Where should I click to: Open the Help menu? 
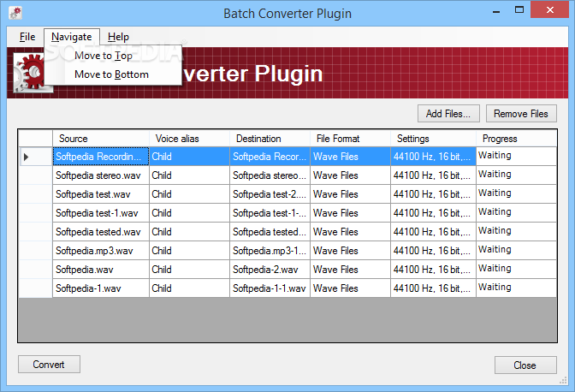pos(118,37)
